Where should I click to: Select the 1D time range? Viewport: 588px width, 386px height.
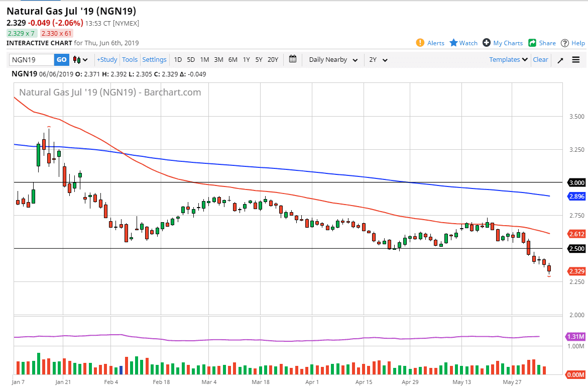pyautogui.click(x=178, y=59)
